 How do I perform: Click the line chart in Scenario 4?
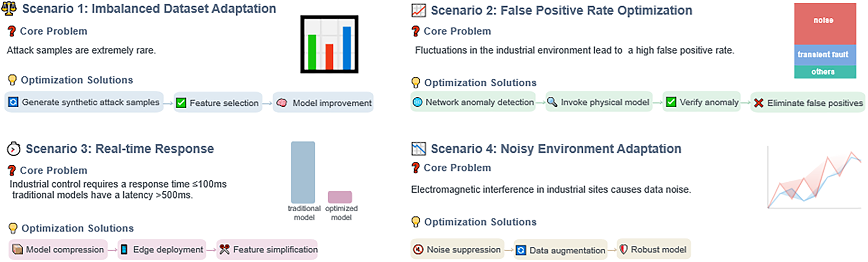[814, 178]
